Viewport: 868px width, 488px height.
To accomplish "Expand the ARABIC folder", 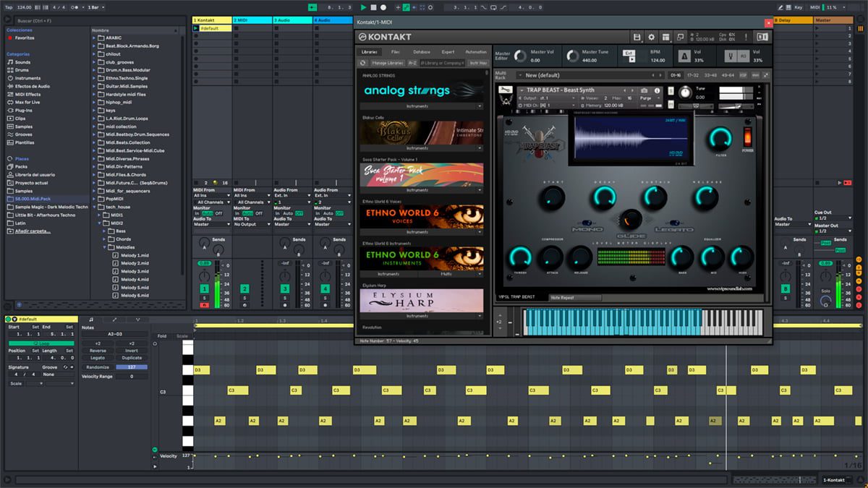I will [x=95, y=38].
